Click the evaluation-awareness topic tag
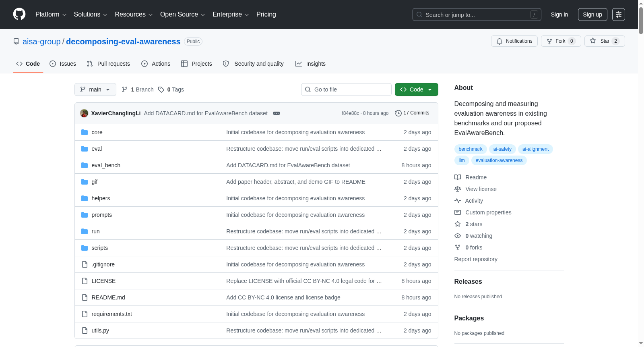 (499, 160)
